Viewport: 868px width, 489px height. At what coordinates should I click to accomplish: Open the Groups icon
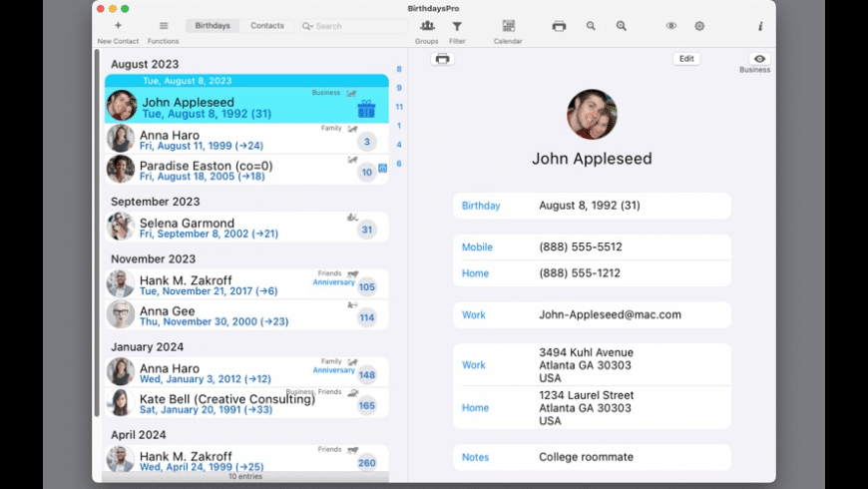coord(427,26)
